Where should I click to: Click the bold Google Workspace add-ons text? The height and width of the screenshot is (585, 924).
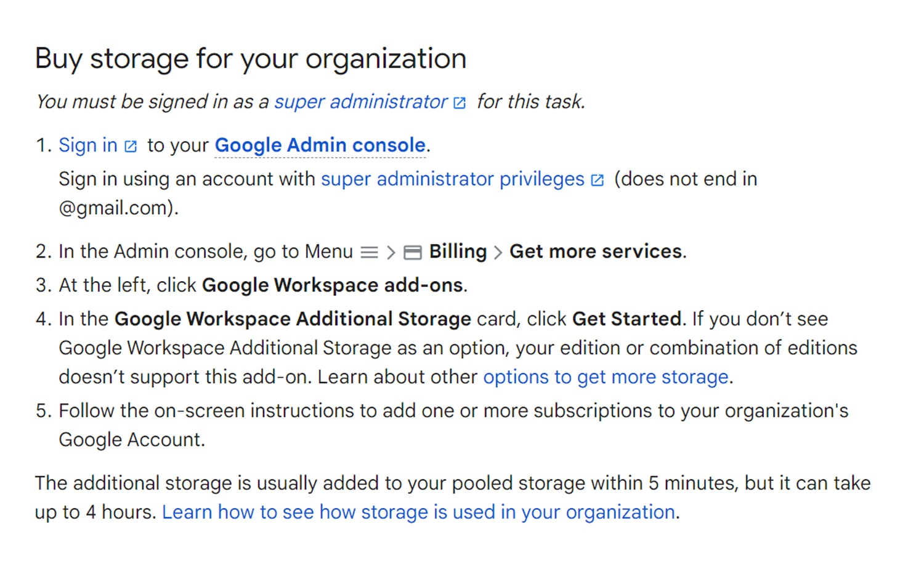333,285
